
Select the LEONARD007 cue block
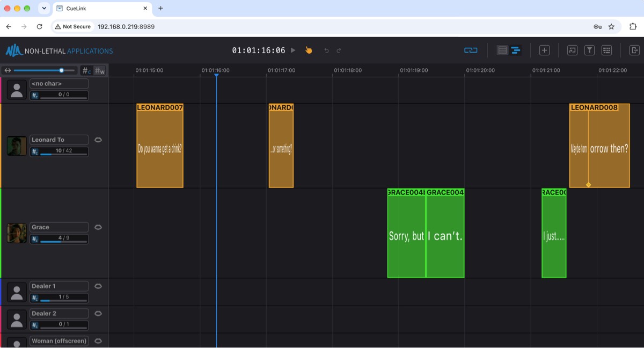coord(160,146)
